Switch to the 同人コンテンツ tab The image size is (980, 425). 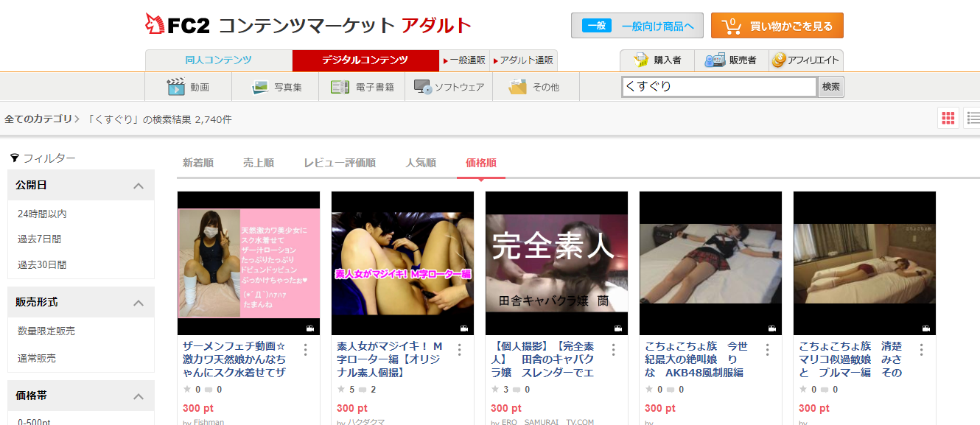coord(220,60)
